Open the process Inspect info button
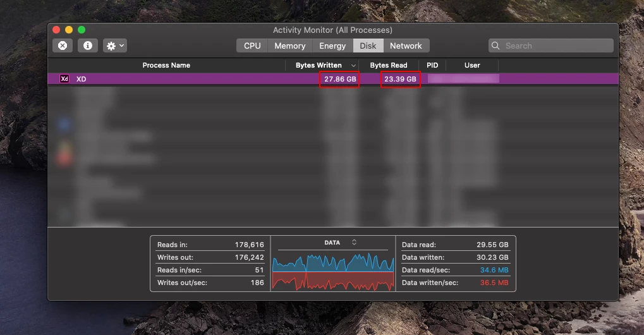The height and width of the screenshot is (335, 644). 87,46
